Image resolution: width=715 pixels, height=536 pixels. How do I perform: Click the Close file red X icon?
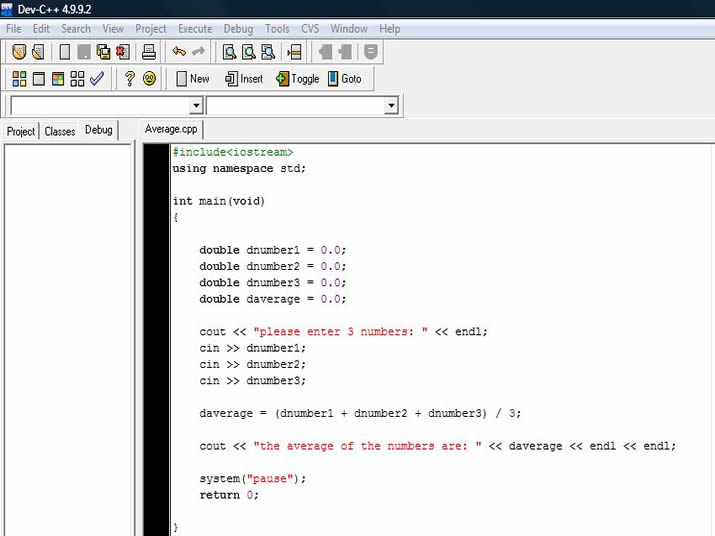point(121,52)
